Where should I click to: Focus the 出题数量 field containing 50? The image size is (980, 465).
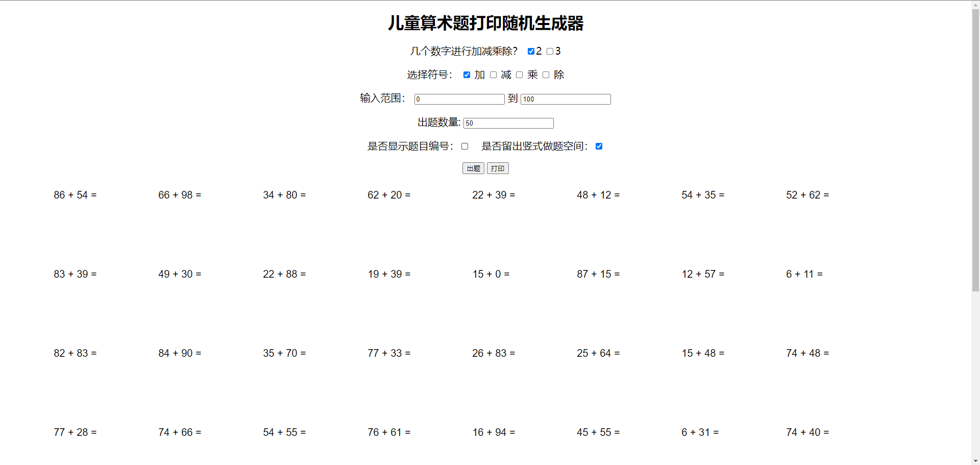pos(508,123)
